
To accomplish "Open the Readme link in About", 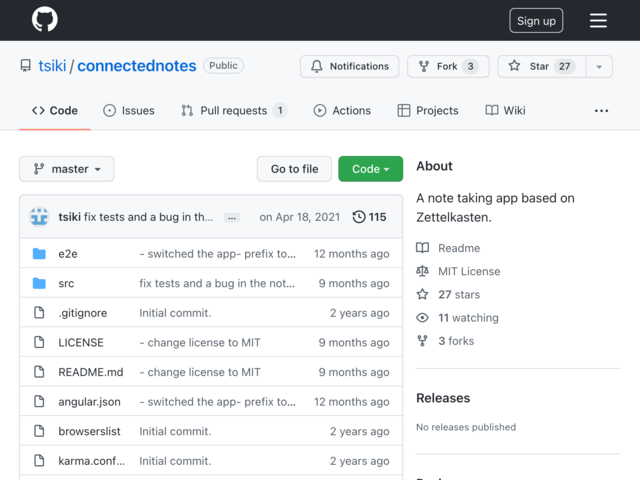I will point(459,248).
